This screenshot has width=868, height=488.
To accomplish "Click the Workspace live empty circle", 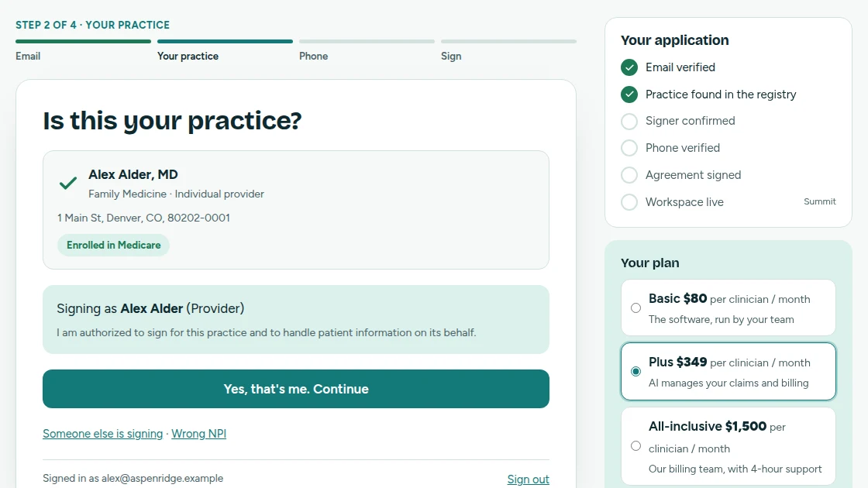I will tap(629, 202).
